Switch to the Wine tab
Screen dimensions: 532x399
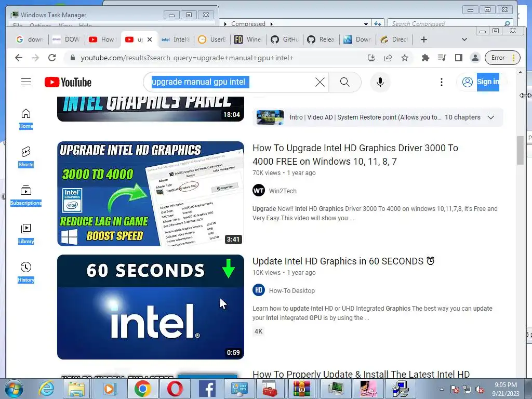tap(248, 39)
